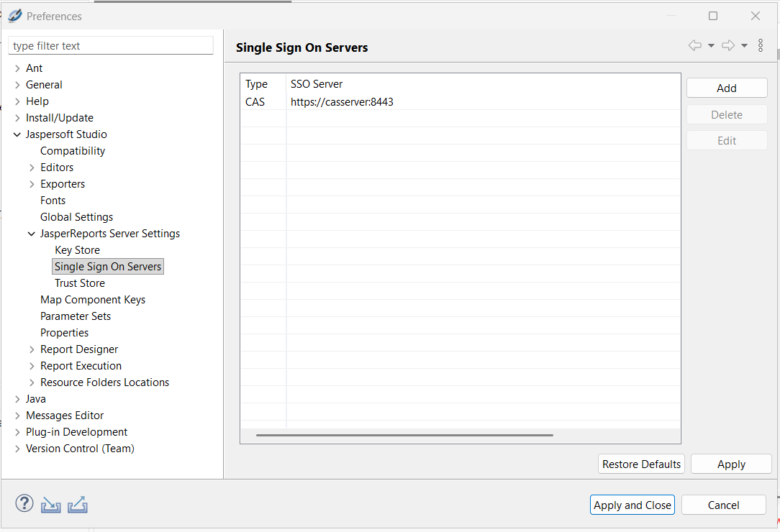Click the Preferences window app icon
Viewport: 780px width, 532px height.
(15, 16)
